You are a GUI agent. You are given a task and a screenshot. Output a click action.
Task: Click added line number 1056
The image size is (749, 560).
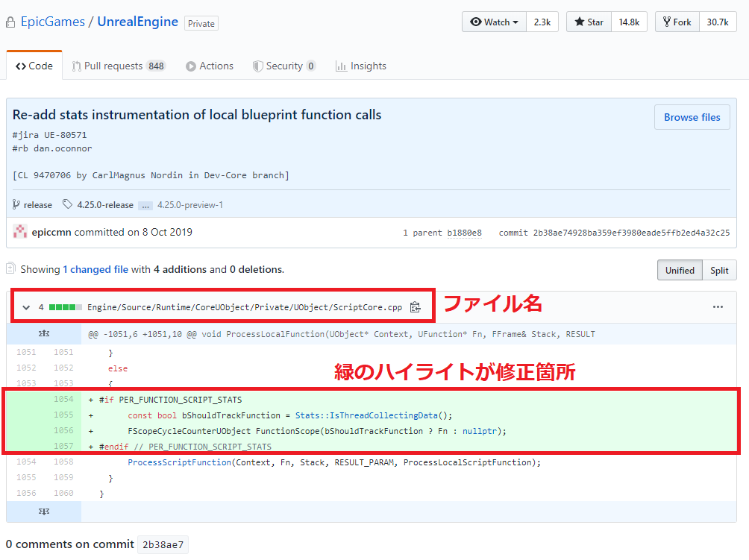pyautogui.click(x=63, y=430)
